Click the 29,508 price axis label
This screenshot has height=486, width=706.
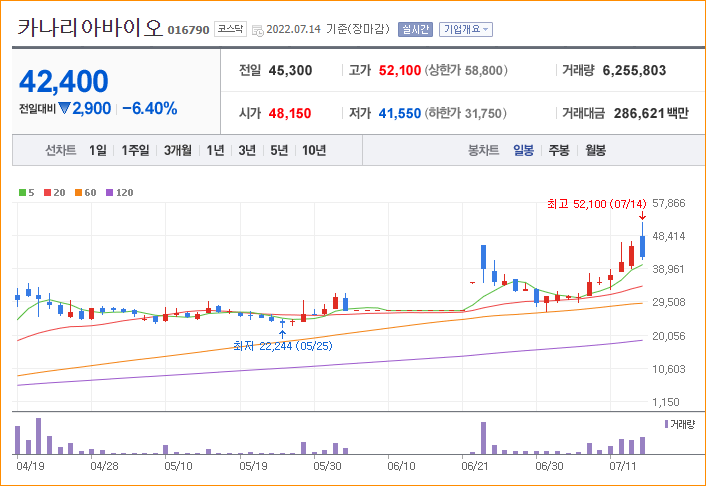[669, 302]
